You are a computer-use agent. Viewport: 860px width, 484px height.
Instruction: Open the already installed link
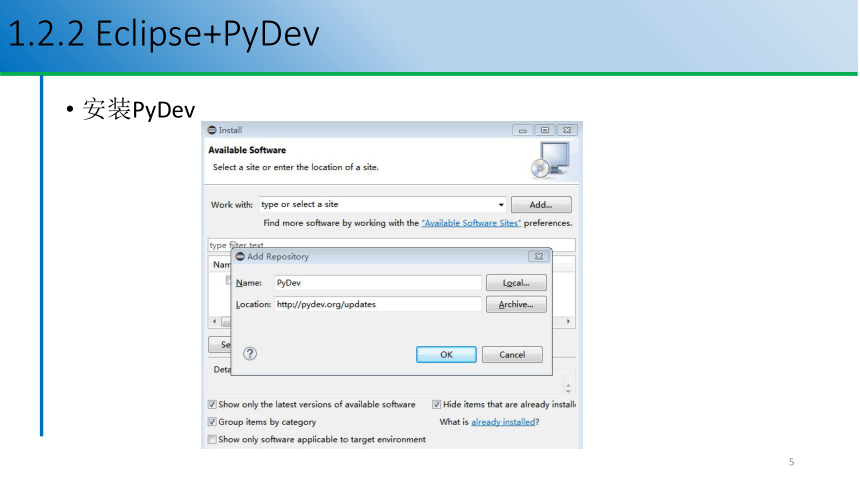(x=503, y=422)
